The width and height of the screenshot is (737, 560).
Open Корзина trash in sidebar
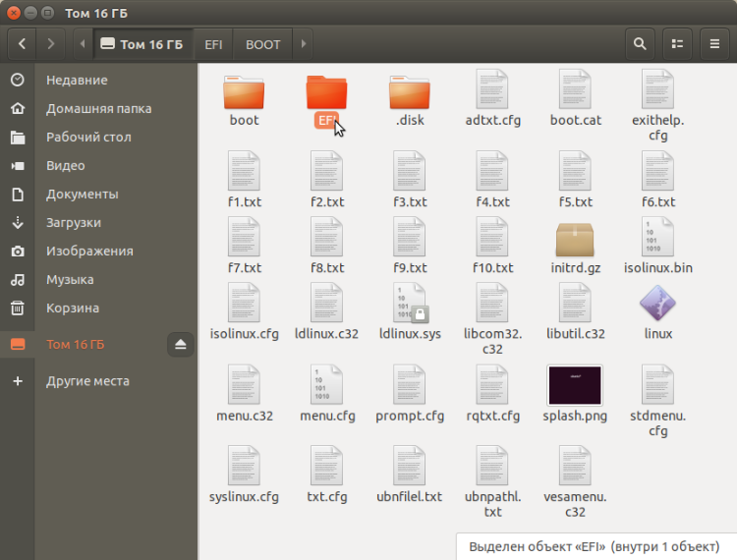72,308
